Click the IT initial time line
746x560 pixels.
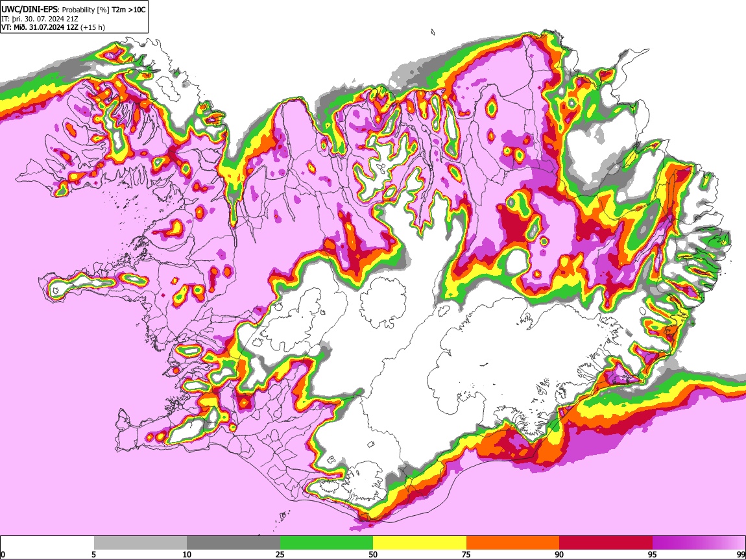click(x=40, y=19)
